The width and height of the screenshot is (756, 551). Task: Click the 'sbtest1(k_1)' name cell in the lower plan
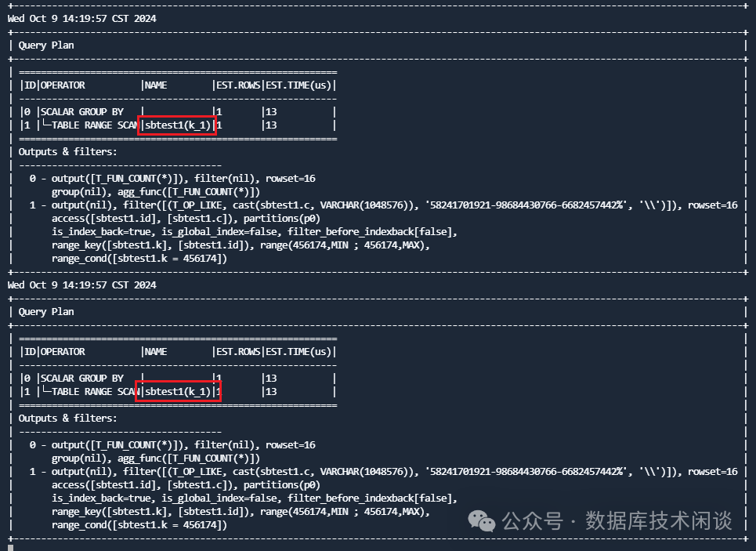(x=178, y=392)
